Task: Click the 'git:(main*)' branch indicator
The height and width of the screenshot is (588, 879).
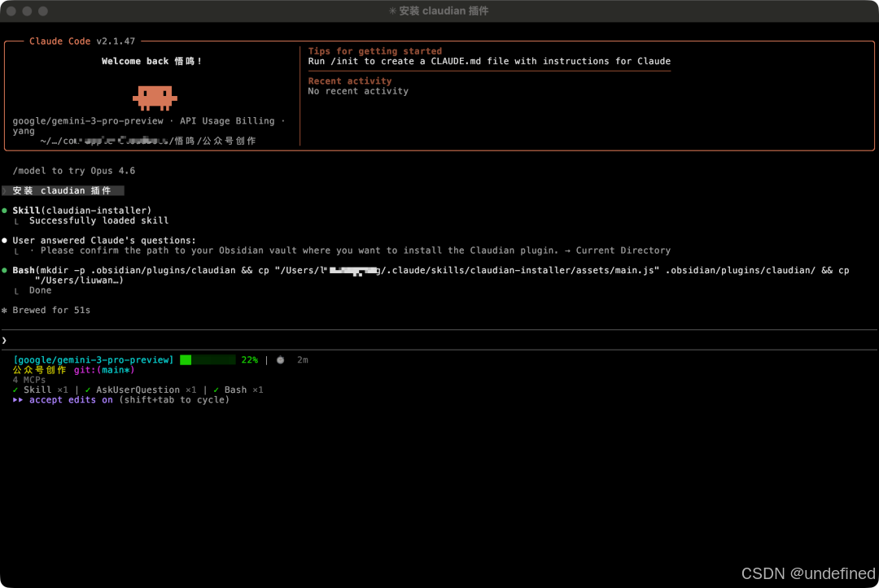Action: [x=104, y=370]
